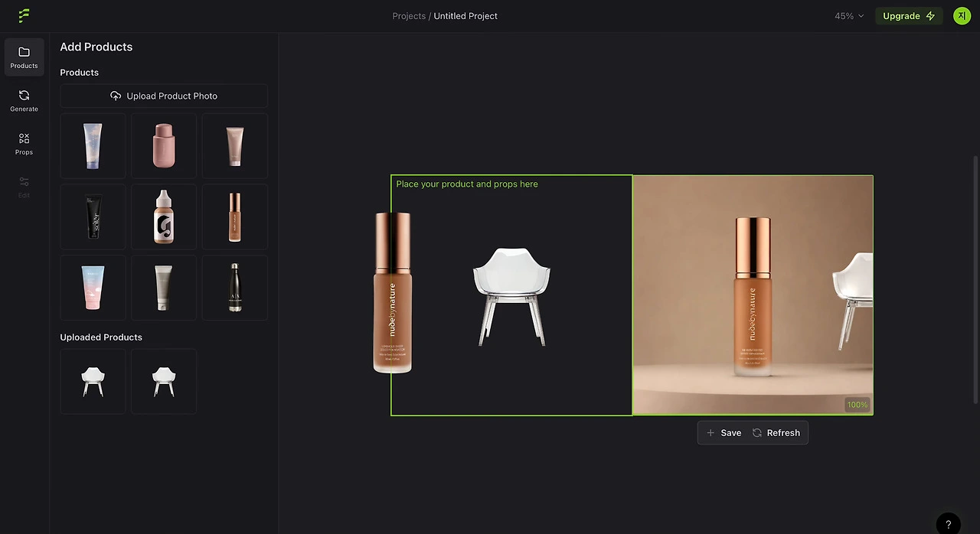The width and height of the screenshot is (980, 534).
Task: Click the generated foundation image result
Action: [753, 295]
